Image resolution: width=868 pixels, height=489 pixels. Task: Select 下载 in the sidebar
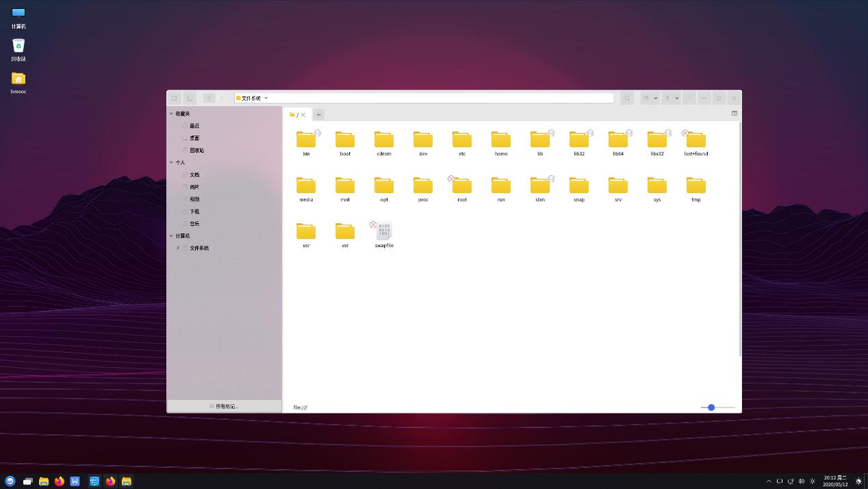click(194, 212)
